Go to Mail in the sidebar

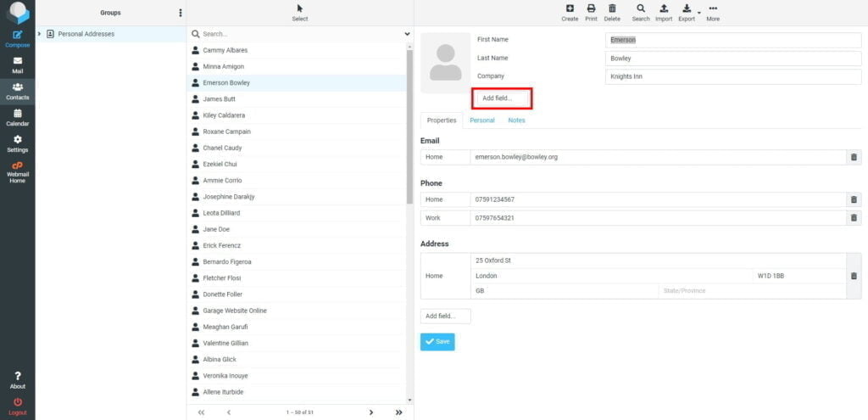point(17,65)
